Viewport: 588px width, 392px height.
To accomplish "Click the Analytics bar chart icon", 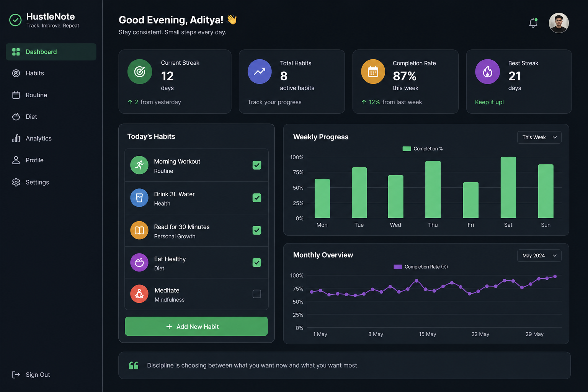I will pyautogui.click(x=16, y=138).
